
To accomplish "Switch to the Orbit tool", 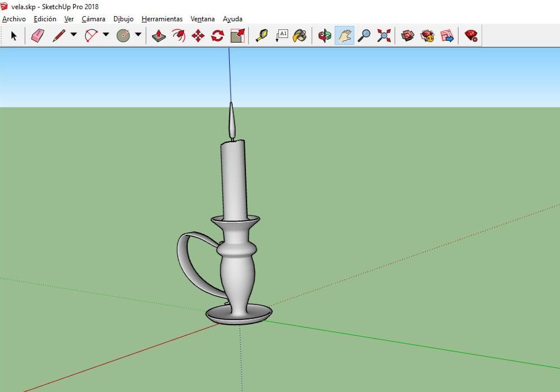I will point(326,36).
